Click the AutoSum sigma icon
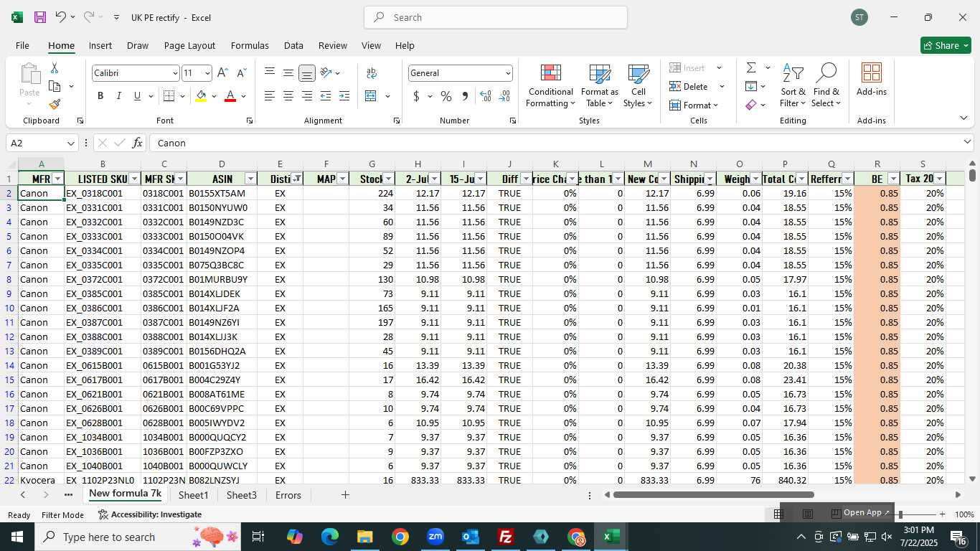 tap(751, 67)
